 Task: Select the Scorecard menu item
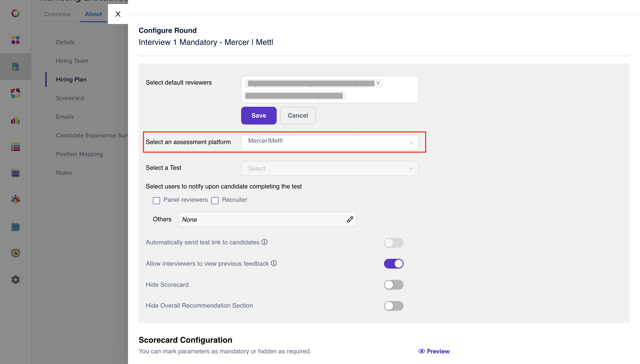point(70,98)
